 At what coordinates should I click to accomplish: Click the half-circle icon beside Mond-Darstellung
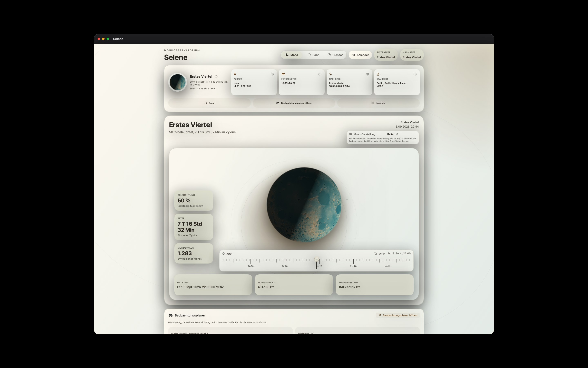coord(350,134)
